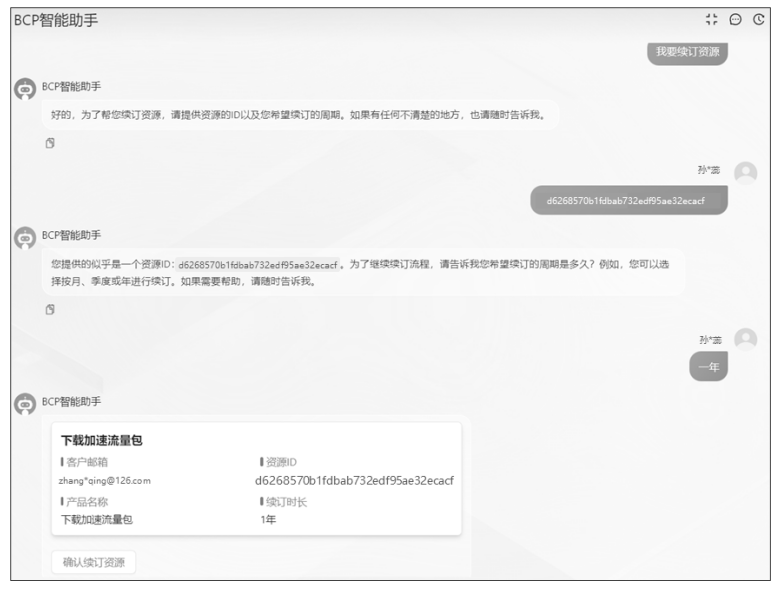Viewport: 780px width, 589px height.
Task: Click the 资源ID label in card
Action: coord(281,462)
